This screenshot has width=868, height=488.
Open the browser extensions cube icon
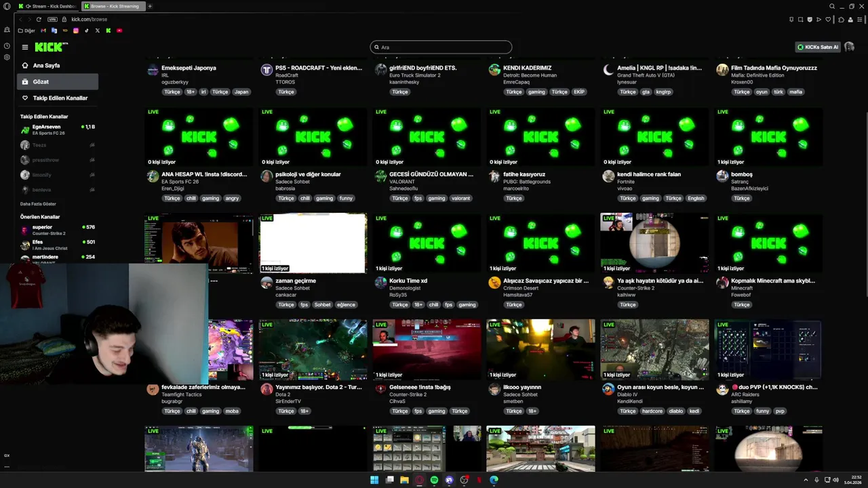(x=841, y=19)
